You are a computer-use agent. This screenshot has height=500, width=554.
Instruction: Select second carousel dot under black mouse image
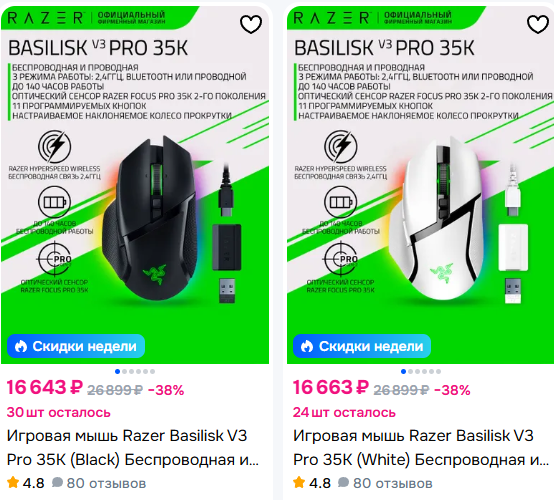[124, 371]
